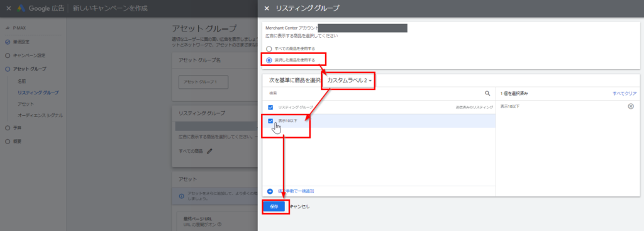Screen dimensions: 644x231
Task: Click the Google 広告 logo icon
Action: [x=21, y=8]
